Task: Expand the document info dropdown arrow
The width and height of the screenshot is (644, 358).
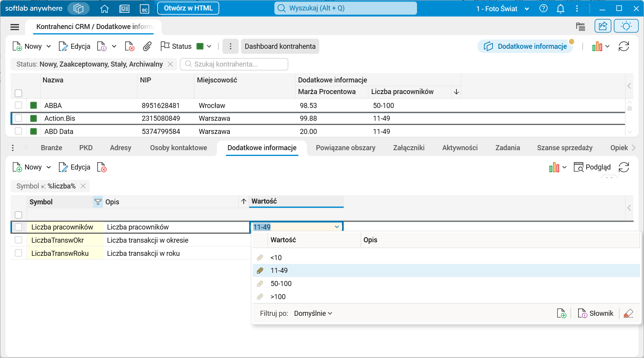Action: 114,46
